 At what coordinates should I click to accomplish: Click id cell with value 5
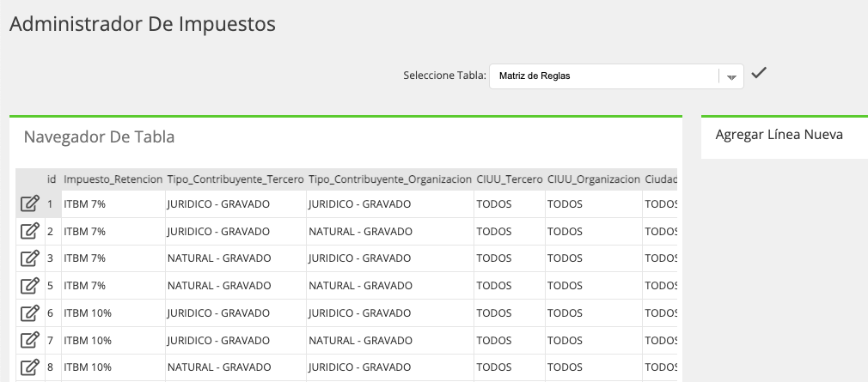pyautogui.click(x=52, y=286)
